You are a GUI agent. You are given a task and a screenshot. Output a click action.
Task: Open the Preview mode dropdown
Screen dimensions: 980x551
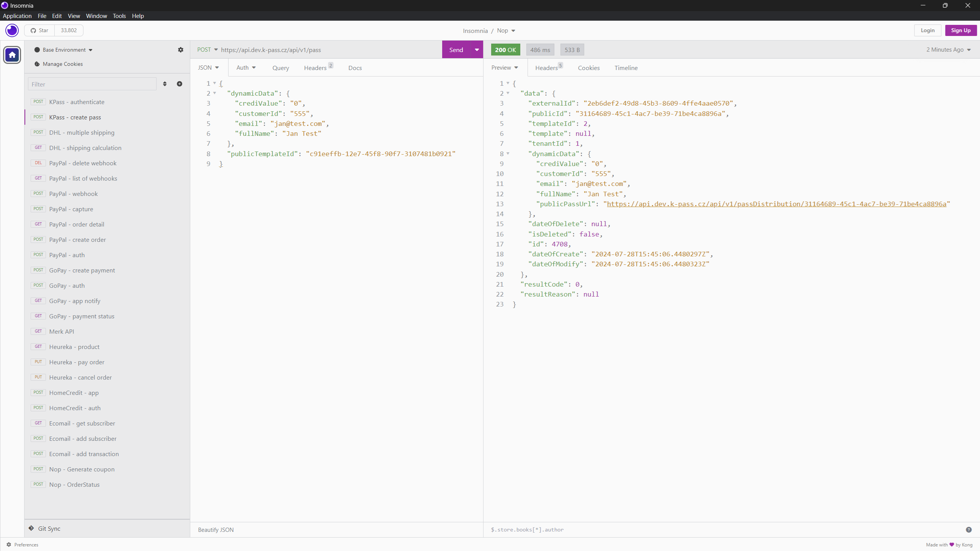pos(505,67)
